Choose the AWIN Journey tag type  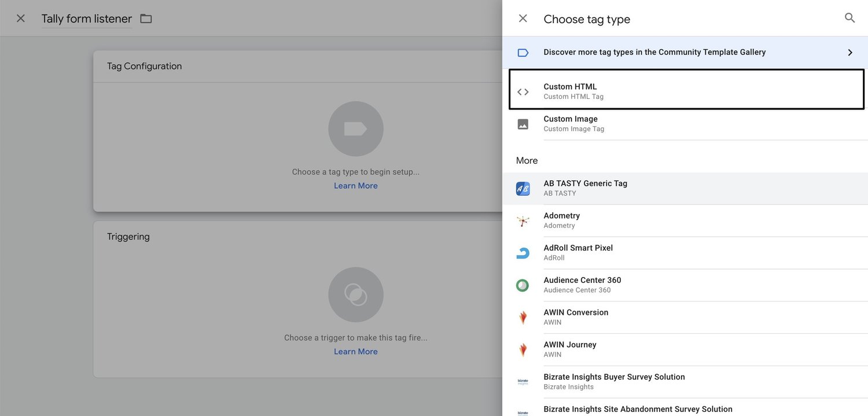(685, 349)
